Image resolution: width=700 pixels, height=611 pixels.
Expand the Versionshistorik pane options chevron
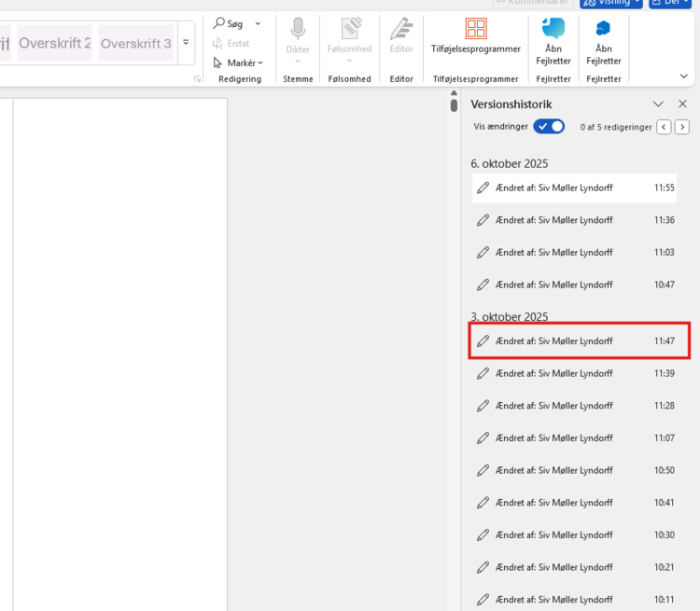pyautogui.click(x=658, y=104)
